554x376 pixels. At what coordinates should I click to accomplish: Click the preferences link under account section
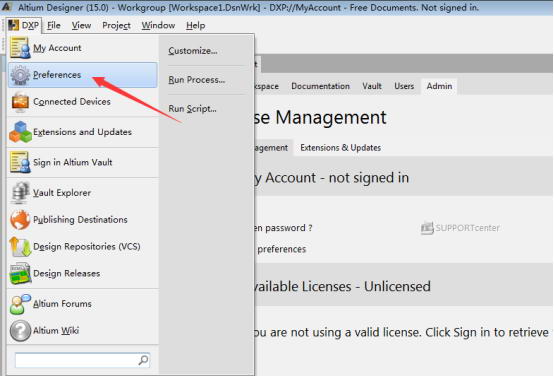(x=281, y=249)
